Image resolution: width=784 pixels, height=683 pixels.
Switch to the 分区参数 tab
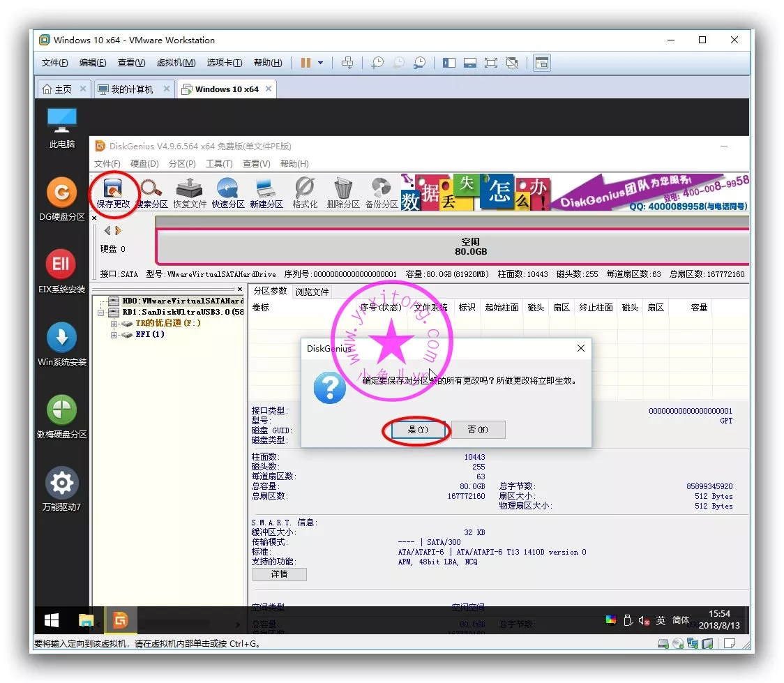click(x=270, y=291)
